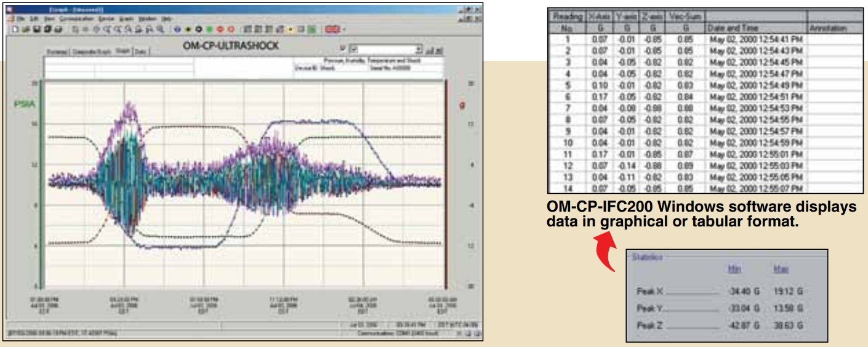Switch to the Summary tab
Screen dimensions: 868x347
[57, 52]
